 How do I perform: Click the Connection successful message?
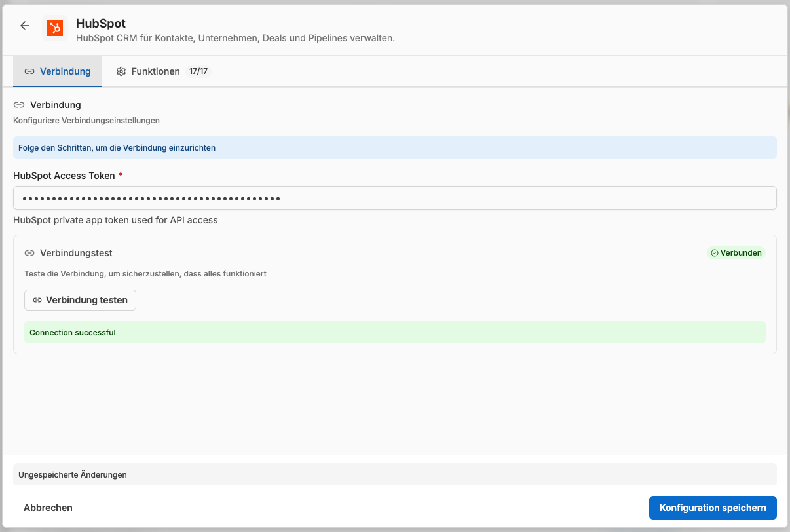point(395,332)
